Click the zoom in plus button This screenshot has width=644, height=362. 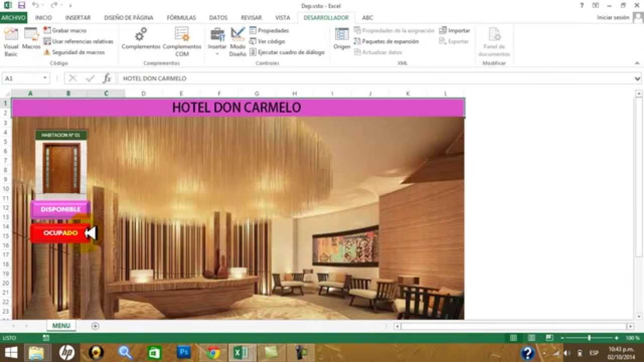(x=616, y=338)
